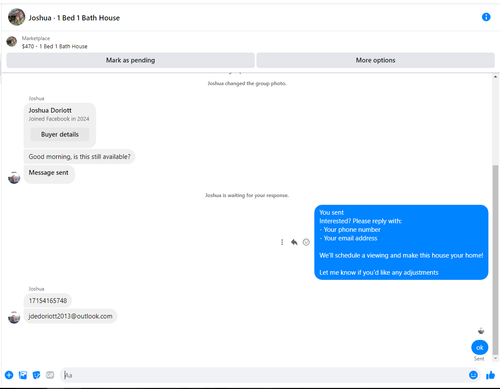Open the emoji picker in message box
Viewport: 500px width, 389px height.
473,375
